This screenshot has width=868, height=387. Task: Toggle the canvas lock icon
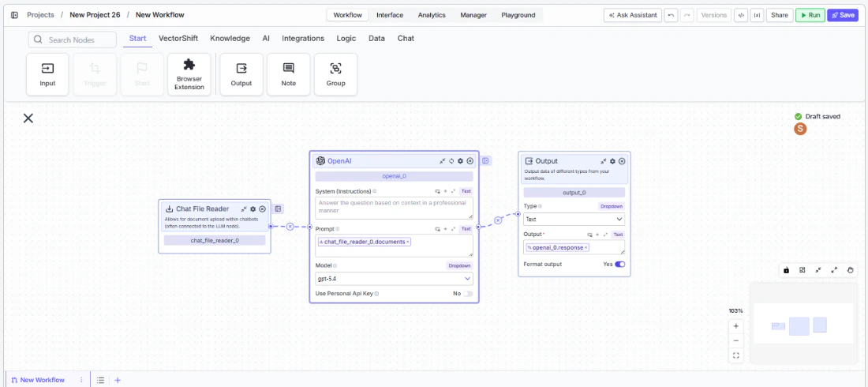click(786, 270)
